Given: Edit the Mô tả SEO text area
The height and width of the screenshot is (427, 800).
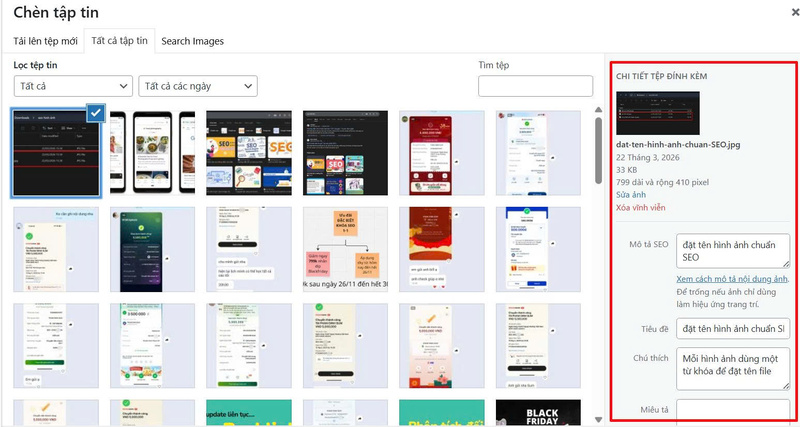Looking at the screenshot, I should (x=733, y=251).
